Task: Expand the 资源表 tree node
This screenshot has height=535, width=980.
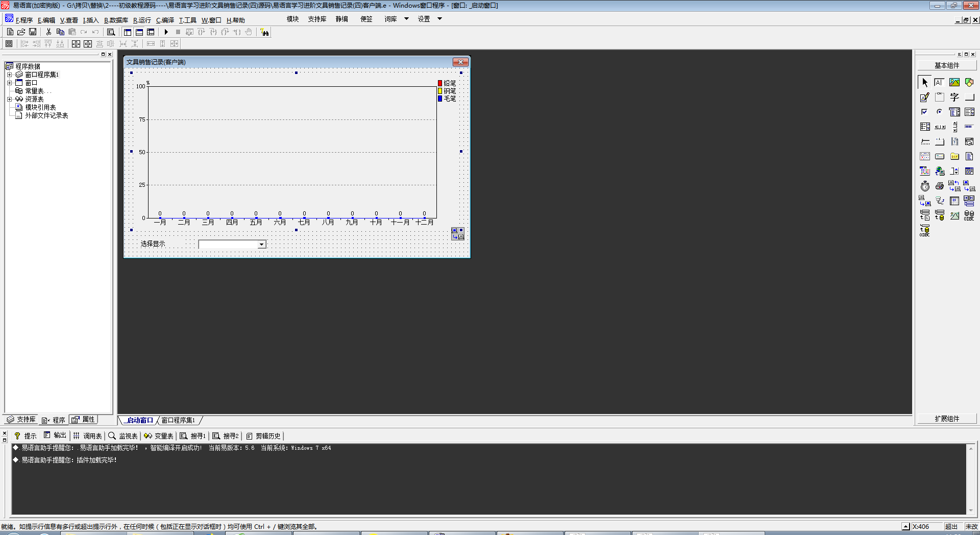Action: click(x=9, y=99)
